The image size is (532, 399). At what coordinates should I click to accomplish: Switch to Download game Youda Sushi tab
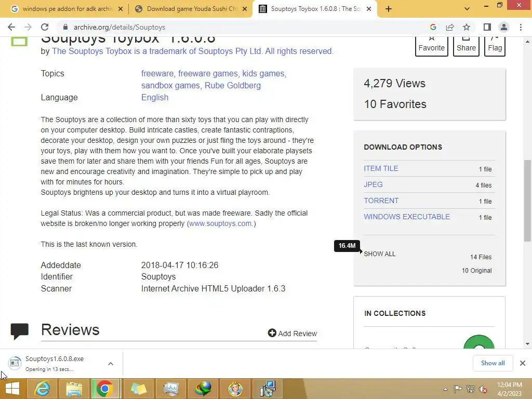pos(192,9)
